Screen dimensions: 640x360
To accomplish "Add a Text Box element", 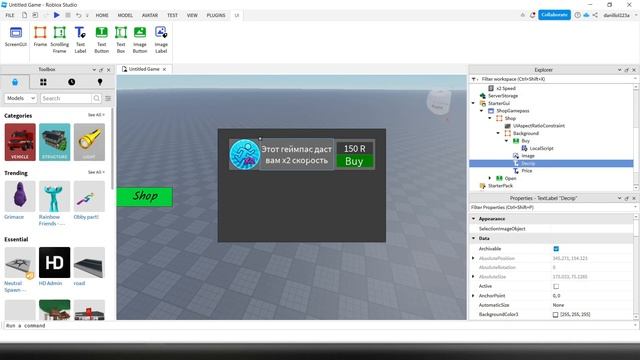I will pyautogui.click(x=121, y=40).
